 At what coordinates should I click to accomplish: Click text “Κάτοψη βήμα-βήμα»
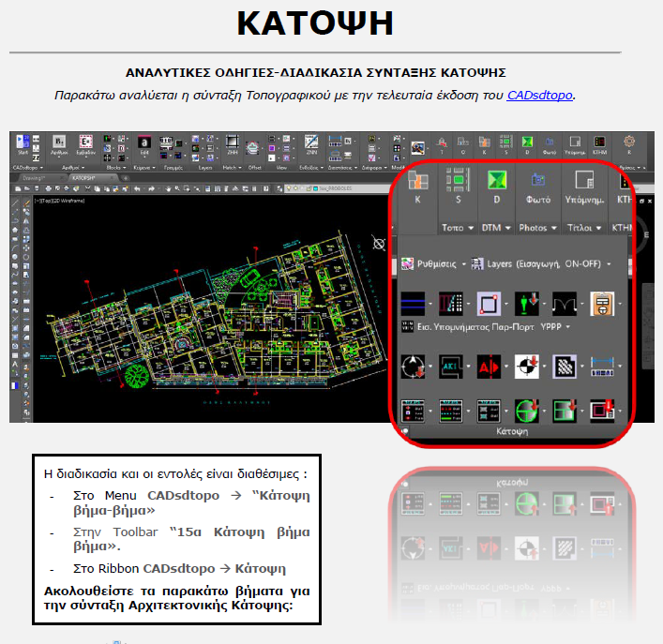(x=191, y=502)
